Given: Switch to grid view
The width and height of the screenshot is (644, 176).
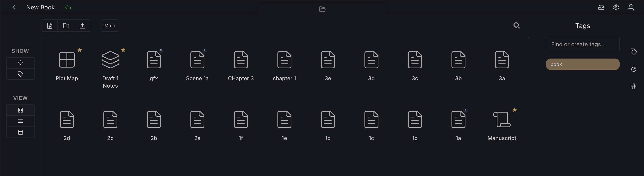Looking at the screenshot, I should [21, 110].
